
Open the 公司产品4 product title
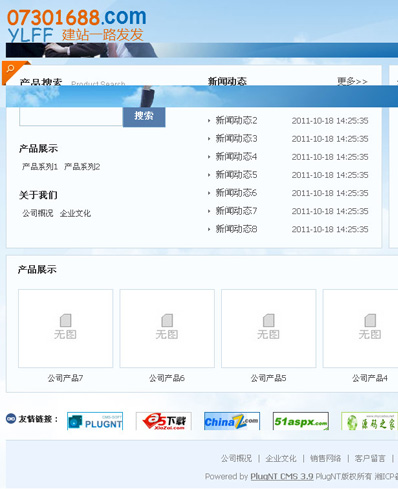tap(370, 378)
